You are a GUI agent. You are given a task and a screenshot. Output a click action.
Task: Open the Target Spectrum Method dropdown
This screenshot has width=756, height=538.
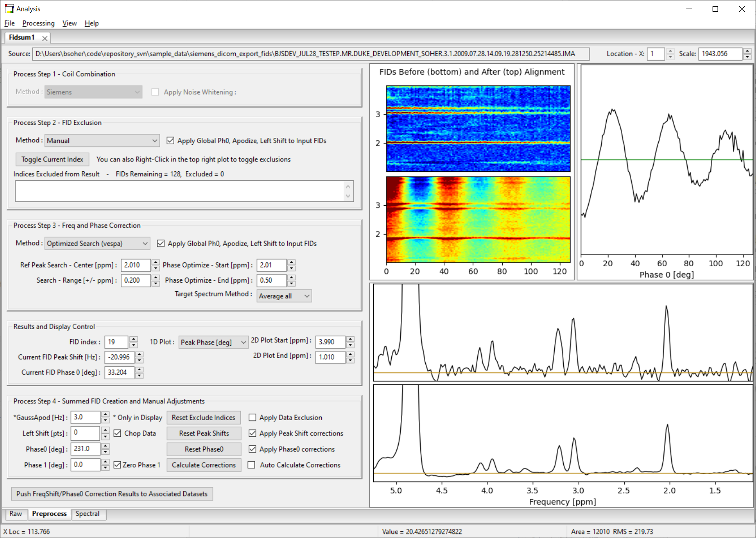tap(283, 296)
